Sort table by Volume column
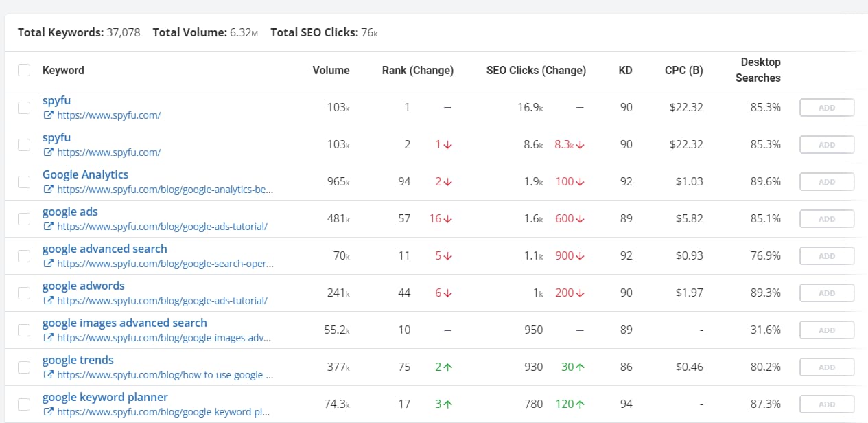 (331, 70)
